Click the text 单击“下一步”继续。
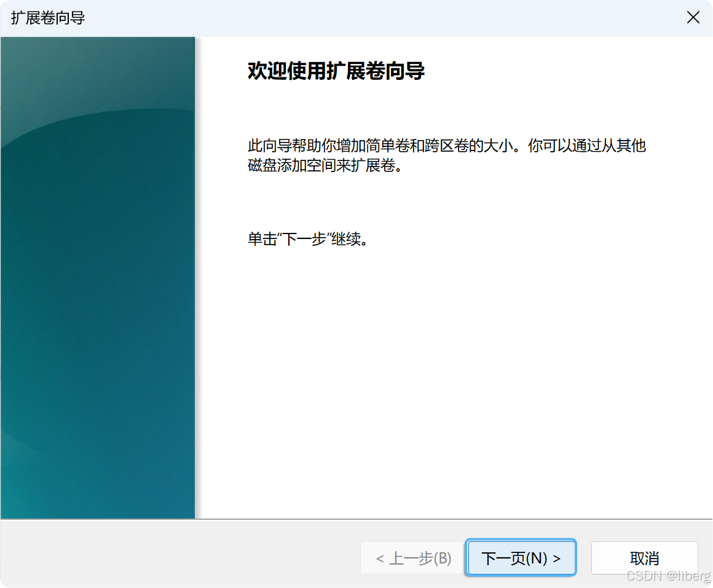Viewport: 713px width, 588px height. pyautogui.click(x=308, y=238)
